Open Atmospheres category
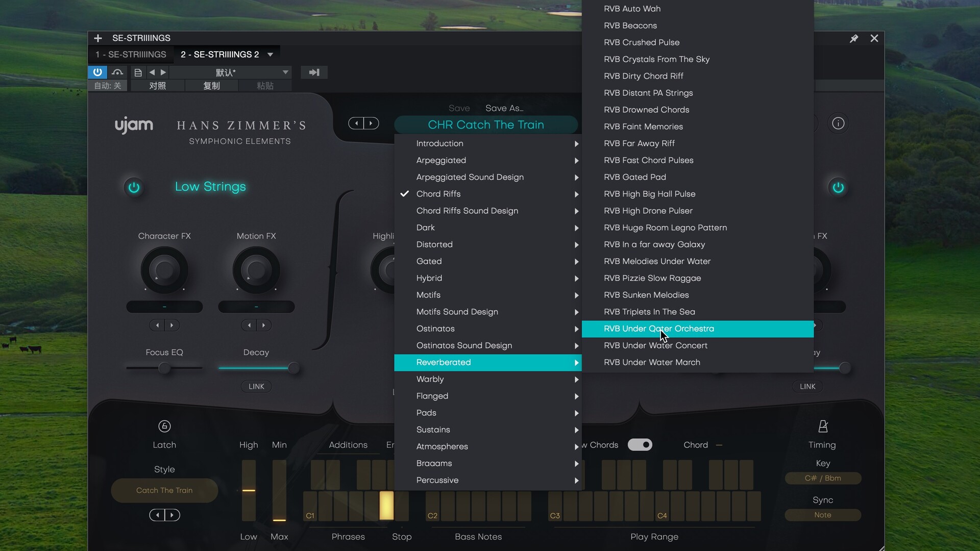 tap(488, 447)
